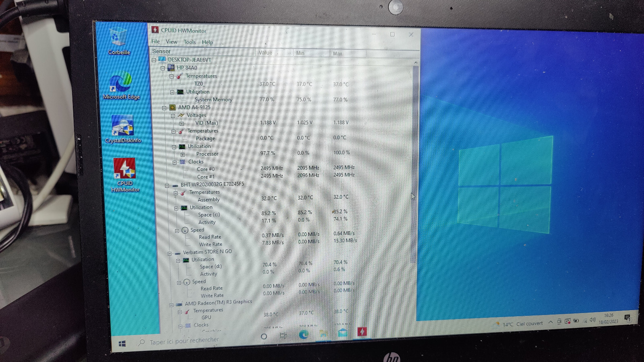The height and width of the screenshot is (362, 644).
Task: Expand the VID (Max) voltage entry
Action: (x=182, y=123)
